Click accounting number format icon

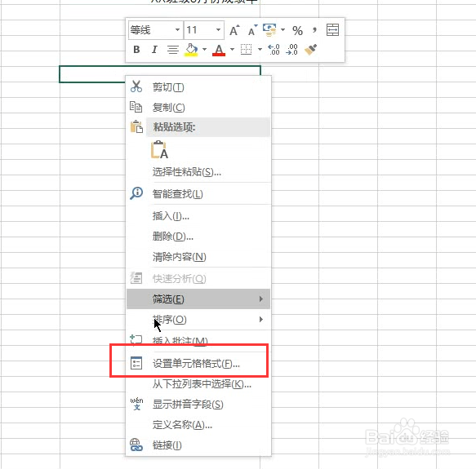(x=269, y=30)
